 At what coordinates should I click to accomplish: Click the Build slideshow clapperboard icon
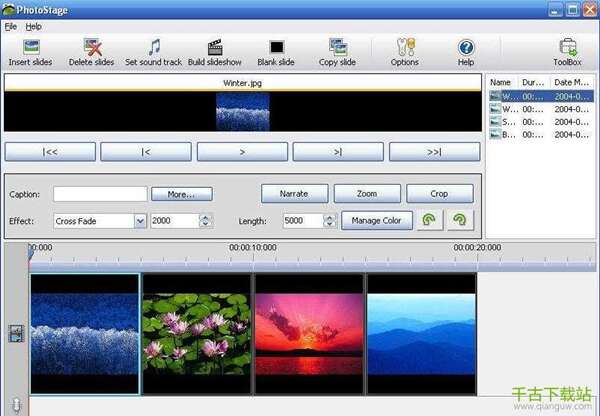pos(215,47)
